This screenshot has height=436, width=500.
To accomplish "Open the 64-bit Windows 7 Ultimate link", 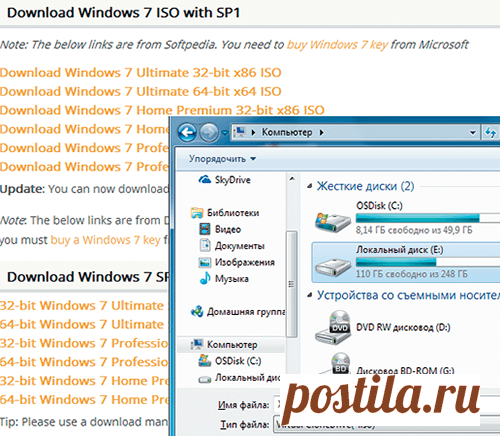I will click(x=82, y=324).
